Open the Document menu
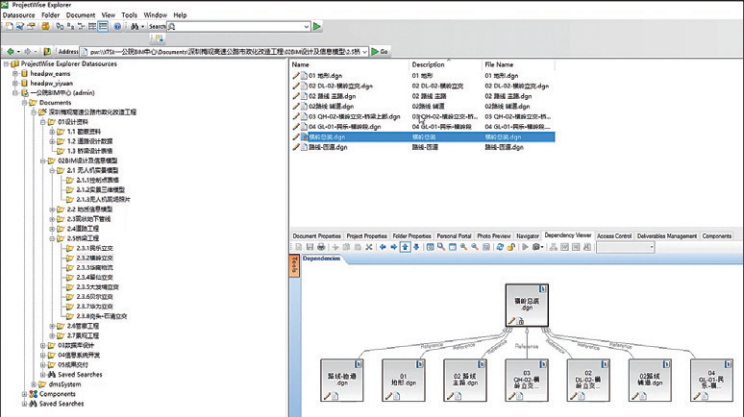744x417 pixels. point(80,15)
